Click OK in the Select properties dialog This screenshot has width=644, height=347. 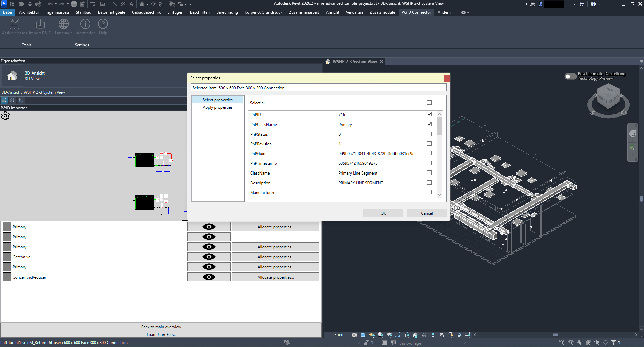[x=383, y=213]
